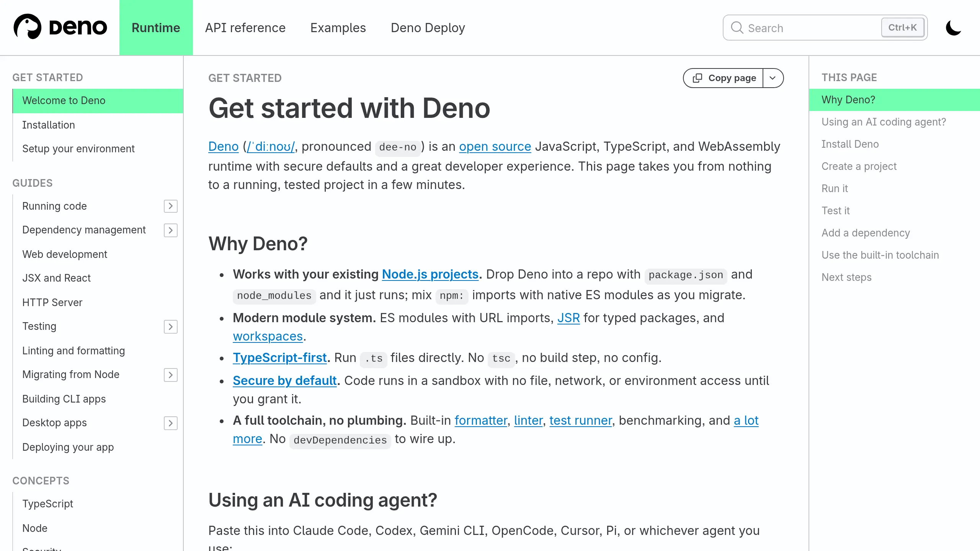Screen dimensions: 980x551
Task: Click the Get started with Deno title
Action: point(349,108)
